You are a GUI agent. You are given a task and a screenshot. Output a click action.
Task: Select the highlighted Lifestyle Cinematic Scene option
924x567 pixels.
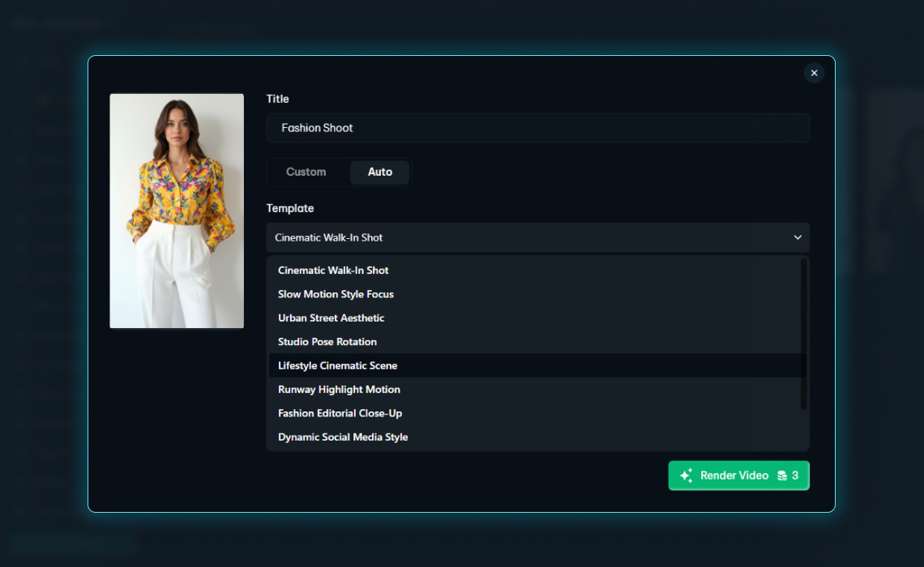click(337, 365)
